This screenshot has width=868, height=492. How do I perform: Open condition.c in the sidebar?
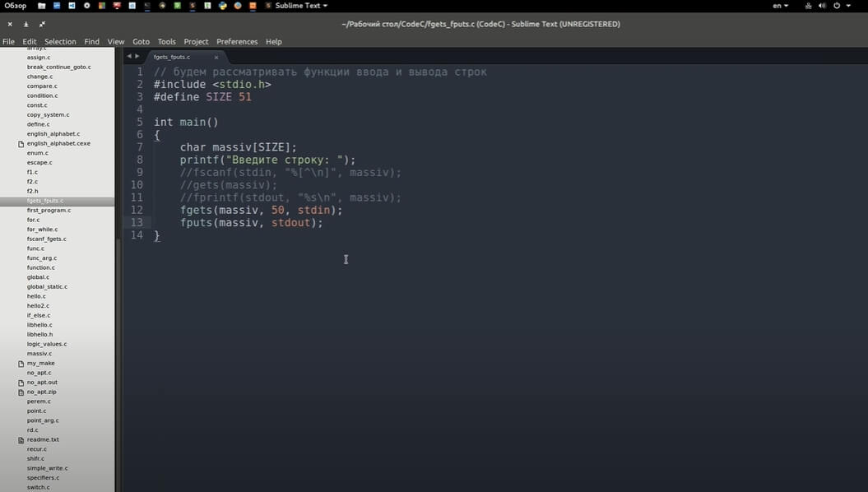coord(42,95)
